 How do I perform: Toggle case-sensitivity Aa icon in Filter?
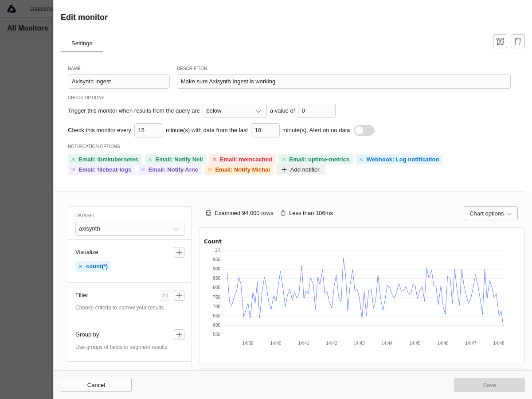click(x=165, y=295)
